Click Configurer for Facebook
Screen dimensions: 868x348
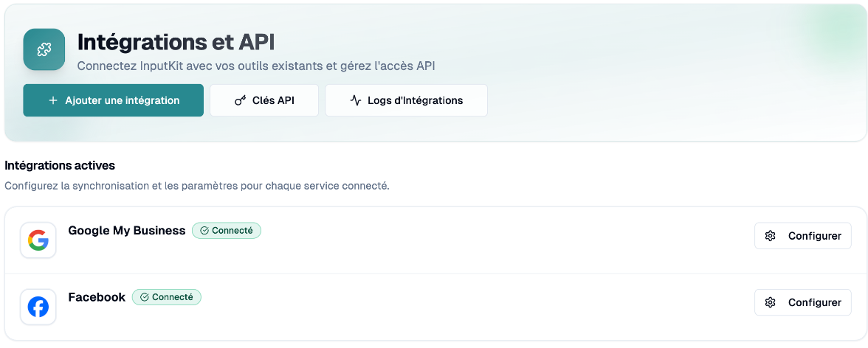tap(803, 302)
